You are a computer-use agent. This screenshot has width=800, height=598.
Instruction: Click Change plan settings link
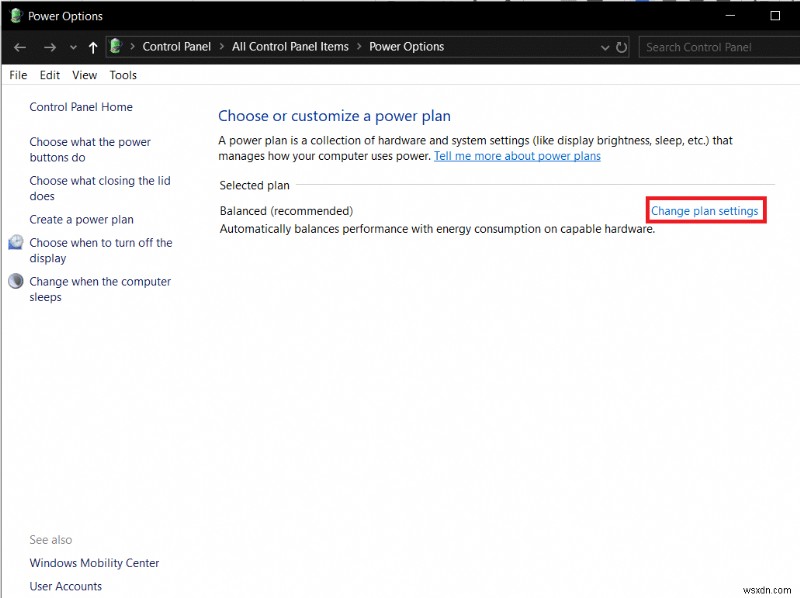pyautogui.click(x=705, y=211)
